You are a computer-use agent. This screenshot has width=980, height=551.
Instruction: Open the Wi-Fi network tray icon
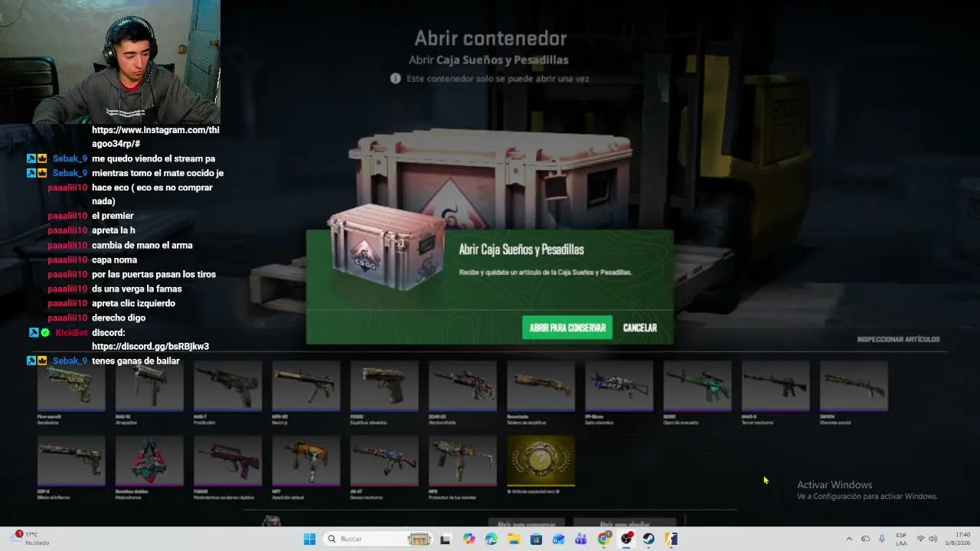(920, 539)
